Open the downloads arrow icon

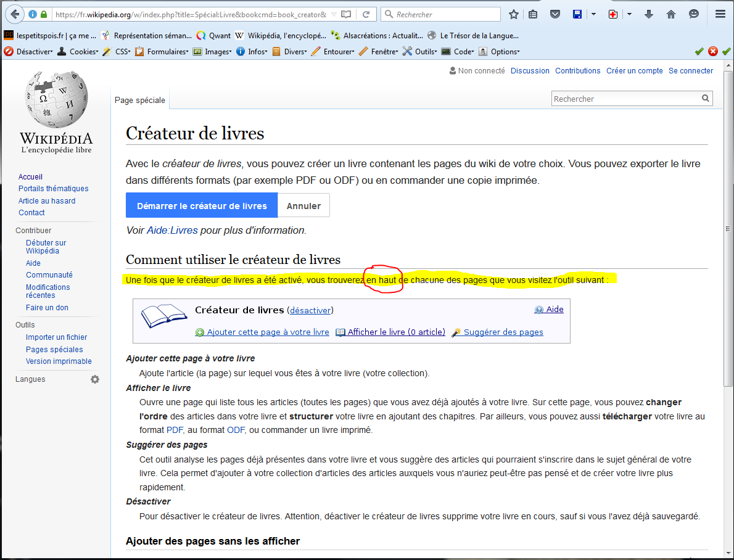click(649, 14)
